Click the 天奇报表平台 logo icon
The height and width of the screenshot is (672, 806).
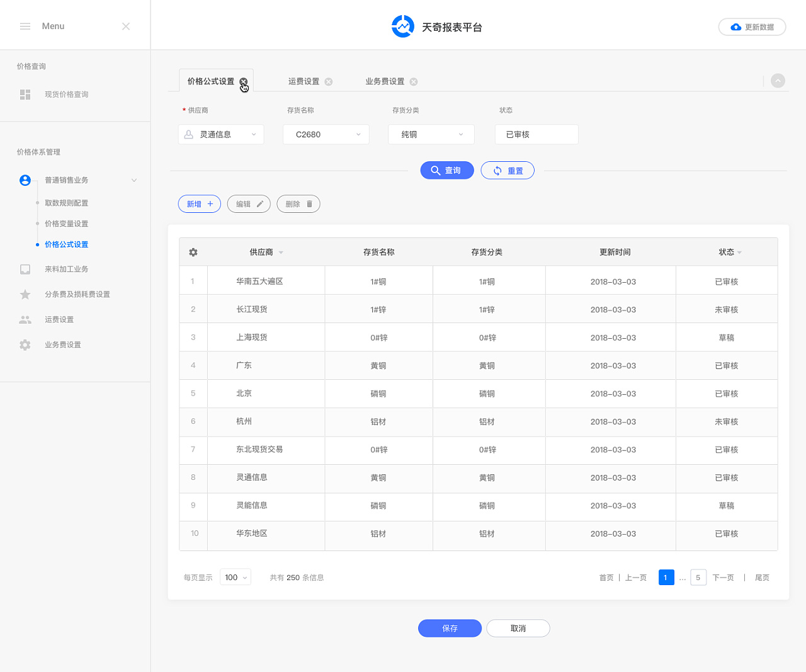[403, 26]
